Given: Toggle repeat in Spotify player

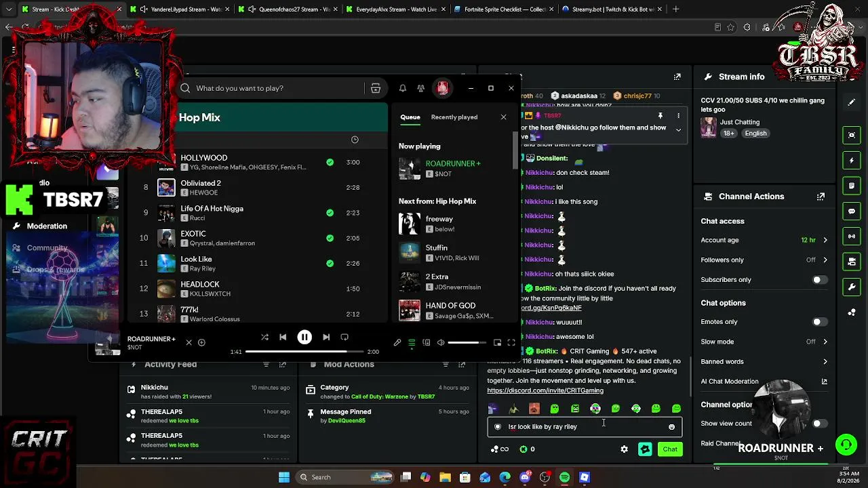Looking at the screenshot, I should pos(344,337).
